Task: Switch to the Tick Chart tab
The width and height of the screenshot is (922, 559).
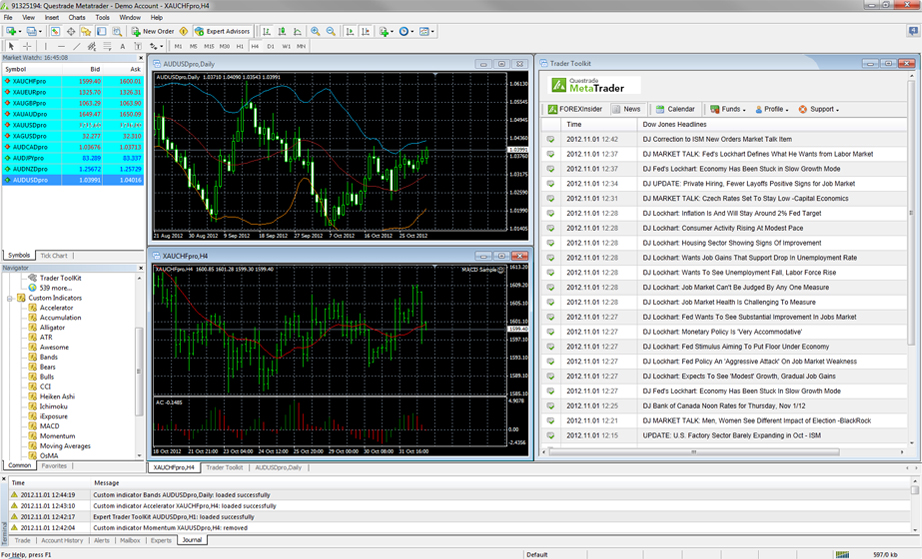Action: tap(54, 256)
